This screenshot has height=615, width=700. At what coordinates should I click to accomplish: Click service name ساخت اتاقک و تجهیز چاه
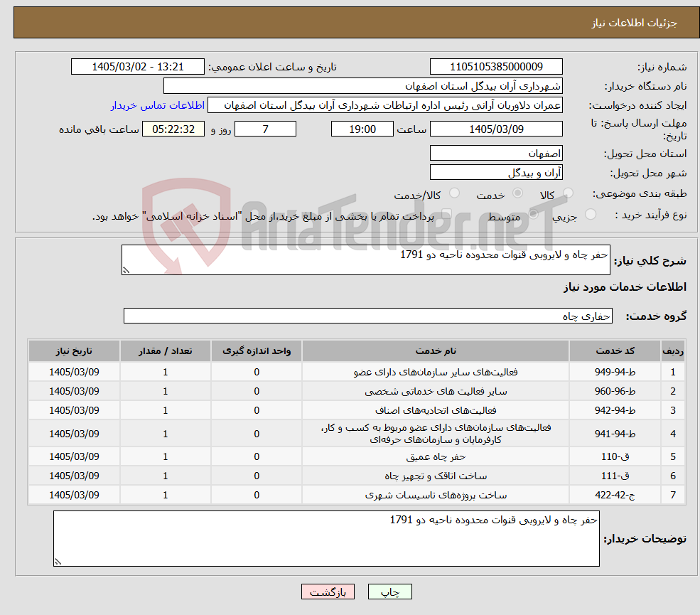436,476
